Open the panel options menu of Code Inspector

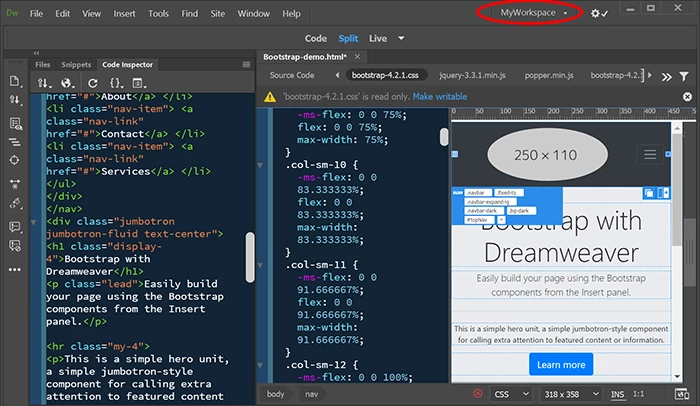(x=246, y=65)
